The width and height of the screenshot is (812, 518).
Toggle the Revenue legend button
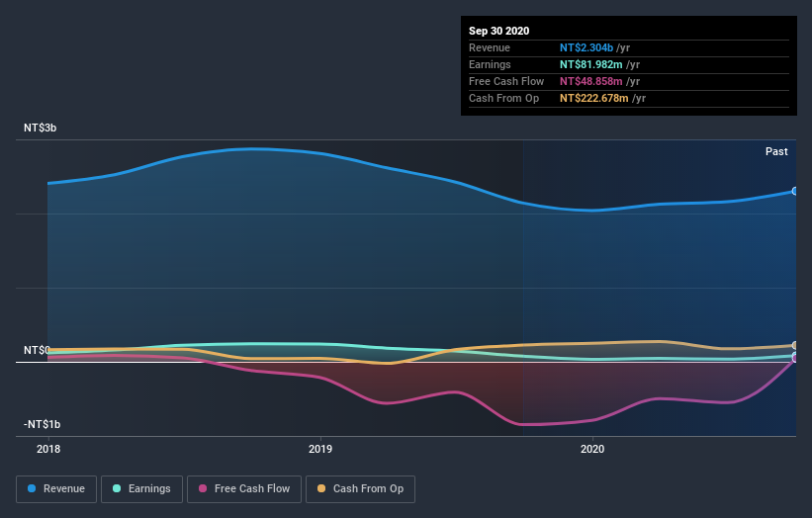[x=56, y=489]
